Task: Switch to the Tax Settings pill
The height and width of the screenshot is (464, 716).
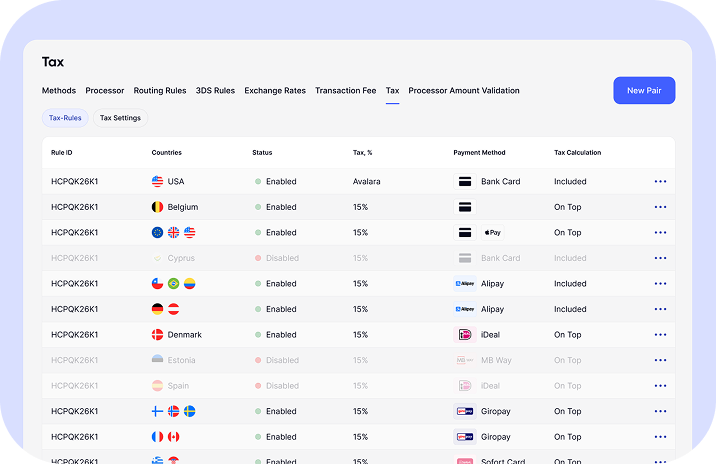Action: pyautogui.click(x=121, y=118)
